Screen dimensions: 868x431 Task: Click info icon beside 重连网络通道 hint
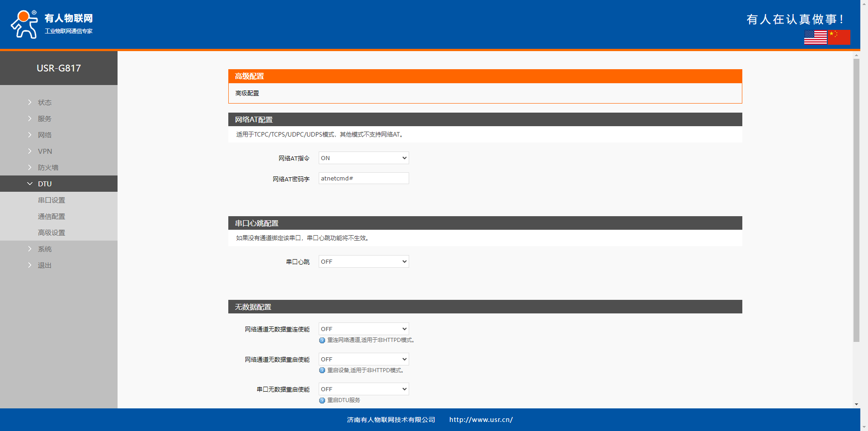[x=322, y=341]
